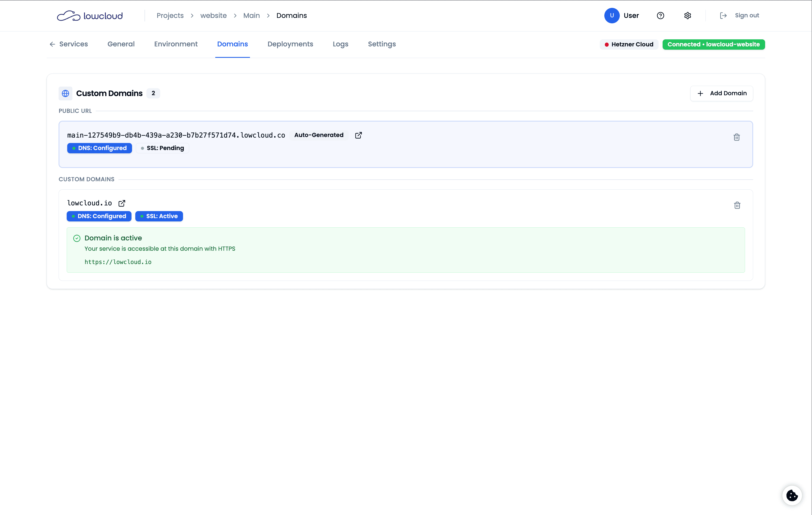Click the blue user avatar circle
812x515 pixels.
[x=612, y=15]
